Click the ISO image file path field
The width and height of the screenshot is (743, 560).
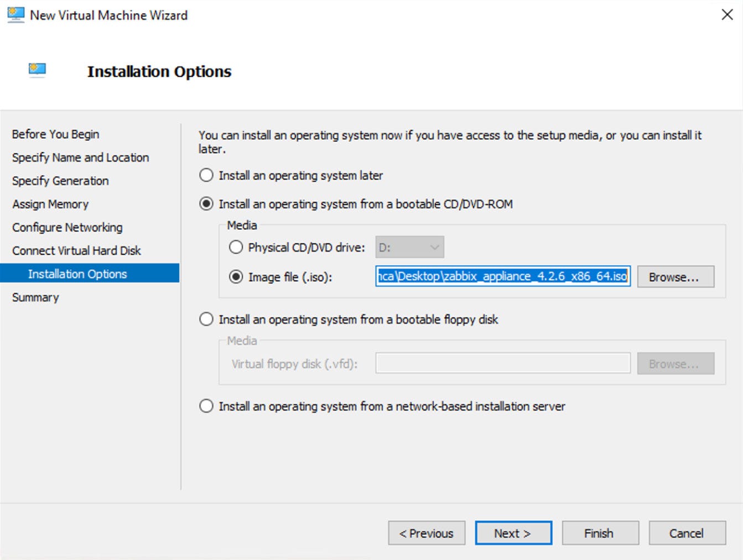[x=503, y=276]
